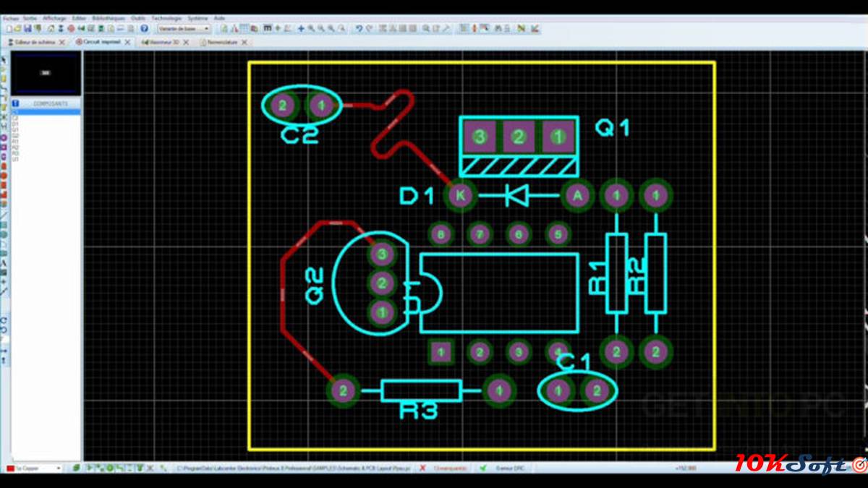
Task: Select the orange circular SMT pad tool
Action: tap(4, 174)
